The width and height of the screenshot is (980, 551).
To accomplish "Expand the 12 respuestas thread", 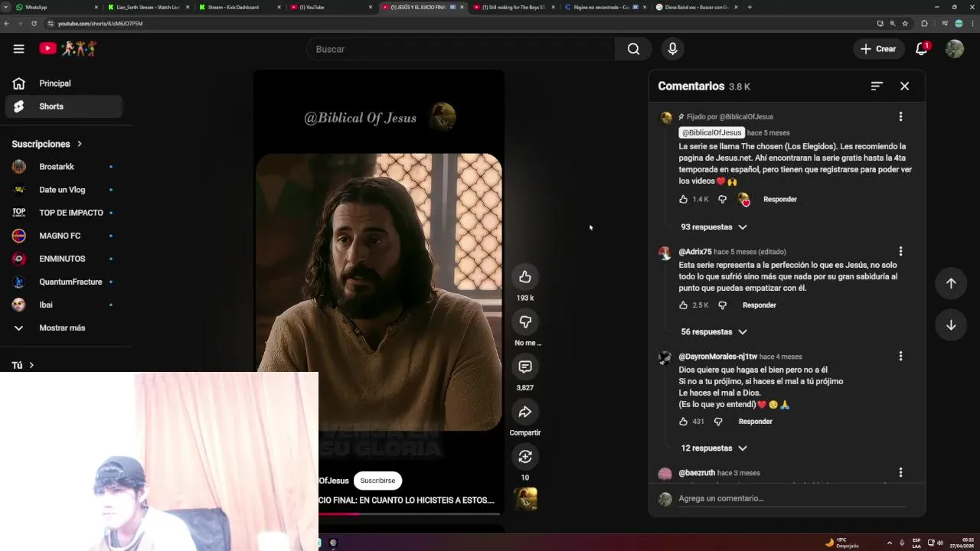I will 714,448.
